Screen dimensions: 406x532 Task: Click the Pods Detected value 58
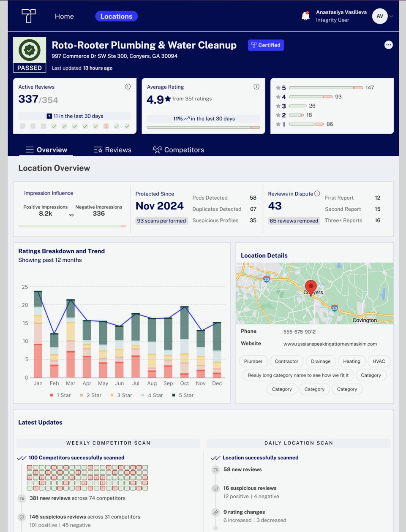(253, 198)
